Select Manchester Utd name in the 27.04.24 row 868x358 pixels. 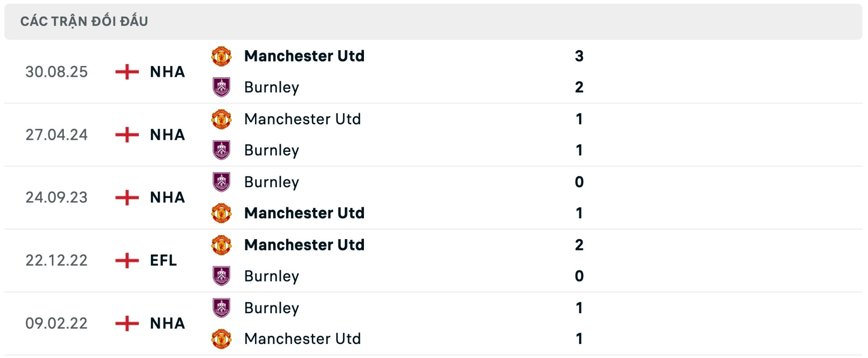click(x=302, y=119)
